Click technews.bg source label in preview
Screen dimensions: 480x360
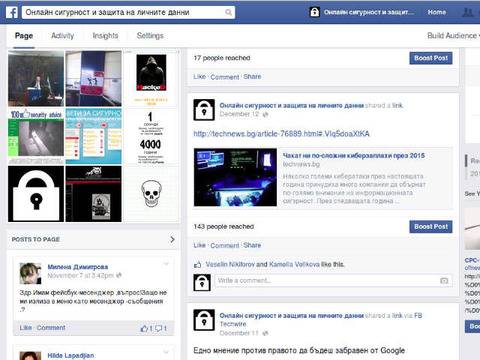coord(301,164)
